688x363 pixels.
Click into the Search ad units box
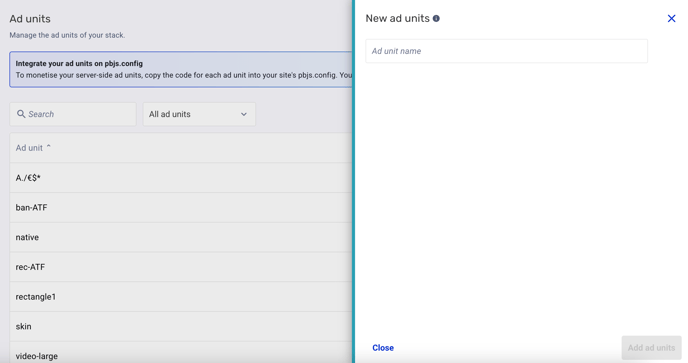73,114
